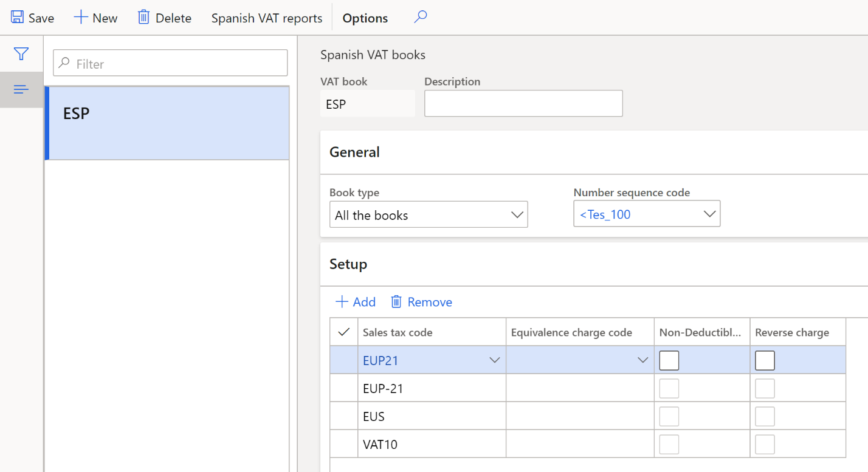Click the Filter search box
The image size is (868, 472).
point(170,63)
